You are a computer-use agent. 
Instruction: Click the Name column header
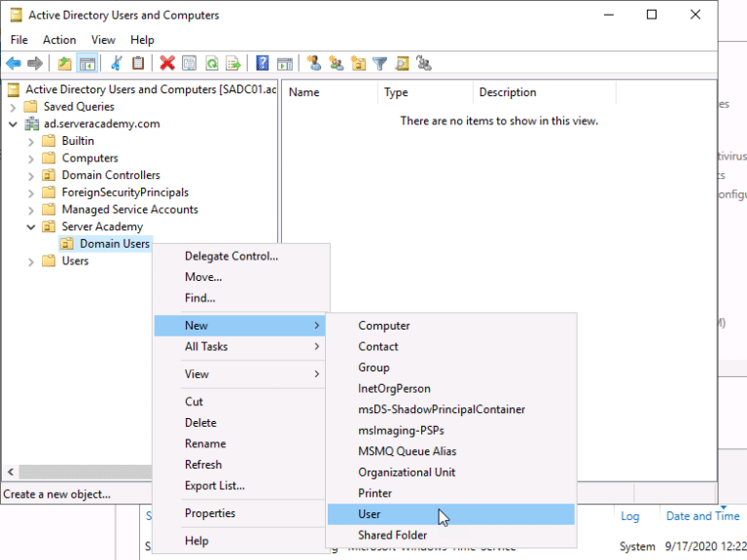(304, 92)
